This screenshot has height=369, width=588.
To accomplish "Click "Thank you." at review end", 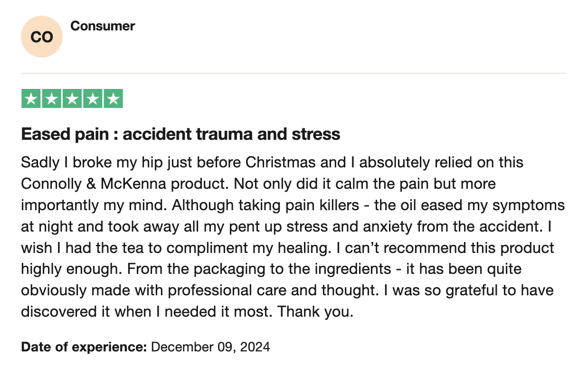I will pos(316,311).
